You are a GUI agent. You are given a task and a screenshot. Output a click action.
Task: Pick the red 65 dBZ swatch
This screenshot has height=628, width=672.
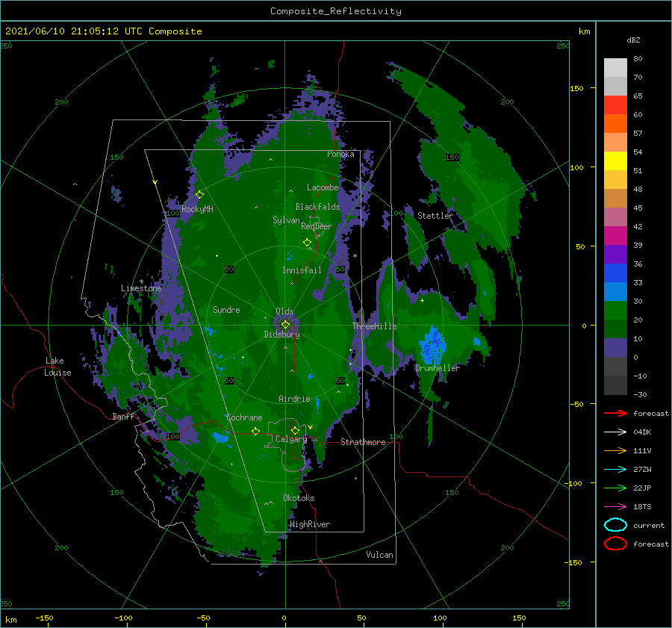pyautogui.click(x=615, y=105)
